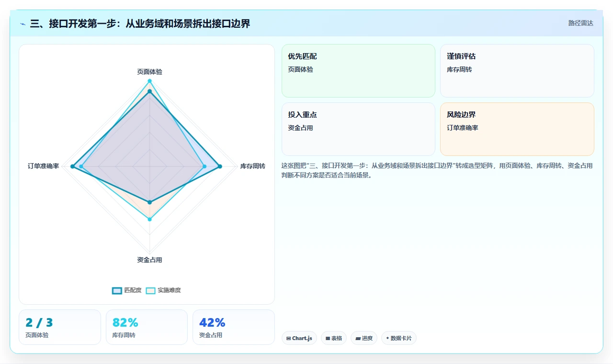Open the 谨慎评估 card
The width and height of the screenshot is (613, 364).
(517, 71)
